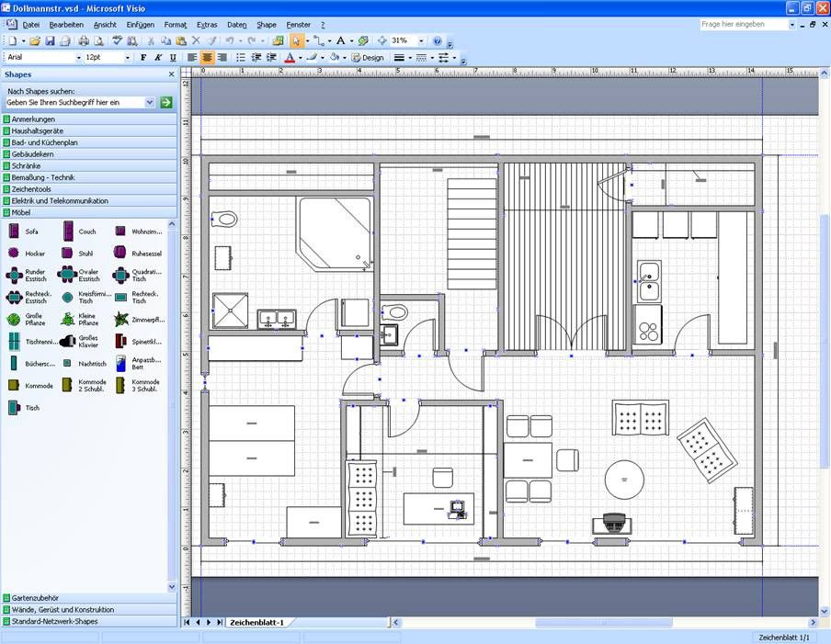
Task: Open the zoom percentage dropdown
Action: [421, 40]
